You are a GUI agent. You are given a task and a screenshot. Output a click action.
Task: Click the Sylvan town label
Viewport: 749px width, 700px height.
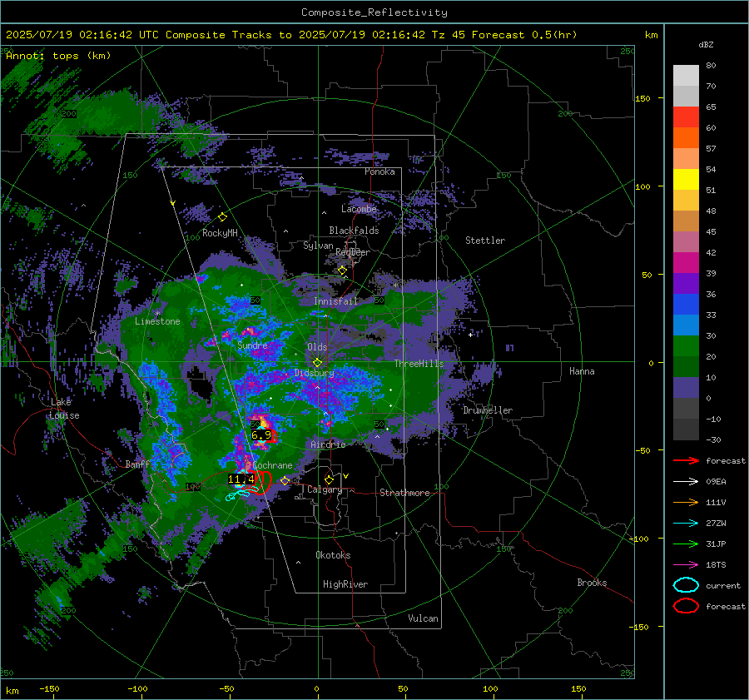pyautogui.click(x=318, y=246)
